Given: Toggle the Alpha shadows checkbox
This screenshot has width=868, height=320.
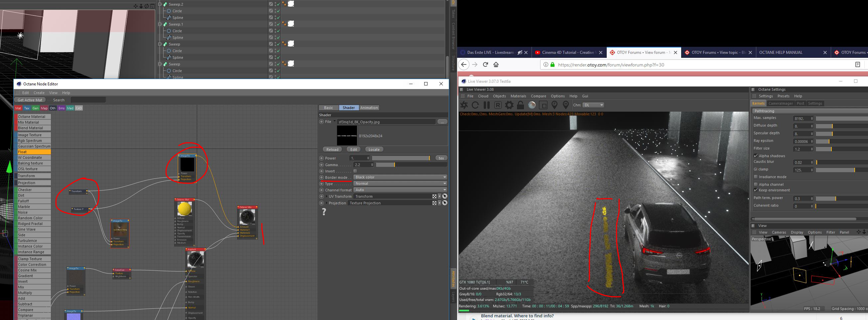Looking at the screenshot, I should coord(756,156).
